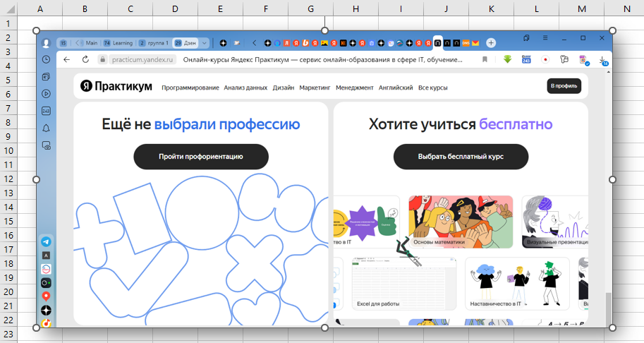Open browser downloads arrow icon
This screenshot has height=343, width=644.
coord(603,61)
